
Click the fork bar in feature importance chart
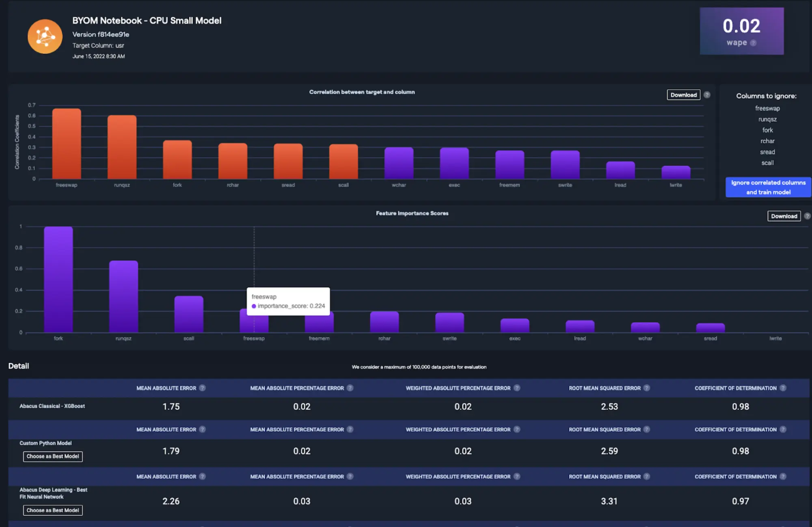(58, 280)
